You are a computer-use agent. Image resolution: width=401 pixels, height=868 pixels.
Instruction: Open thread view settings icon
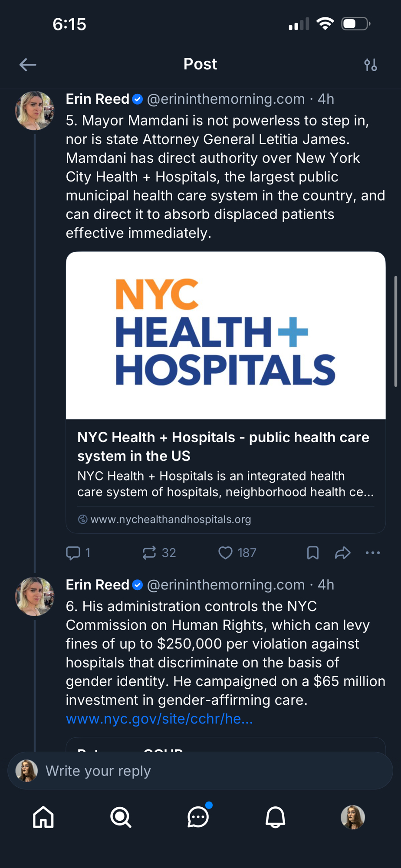(370, 65)
